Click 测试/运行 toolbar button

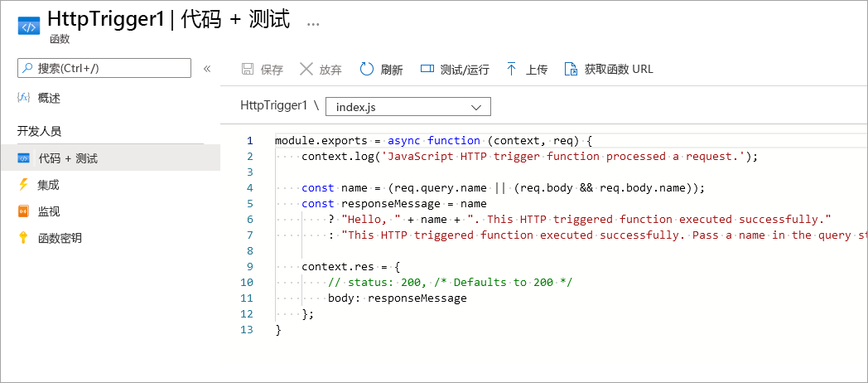(x=455, y=70)
